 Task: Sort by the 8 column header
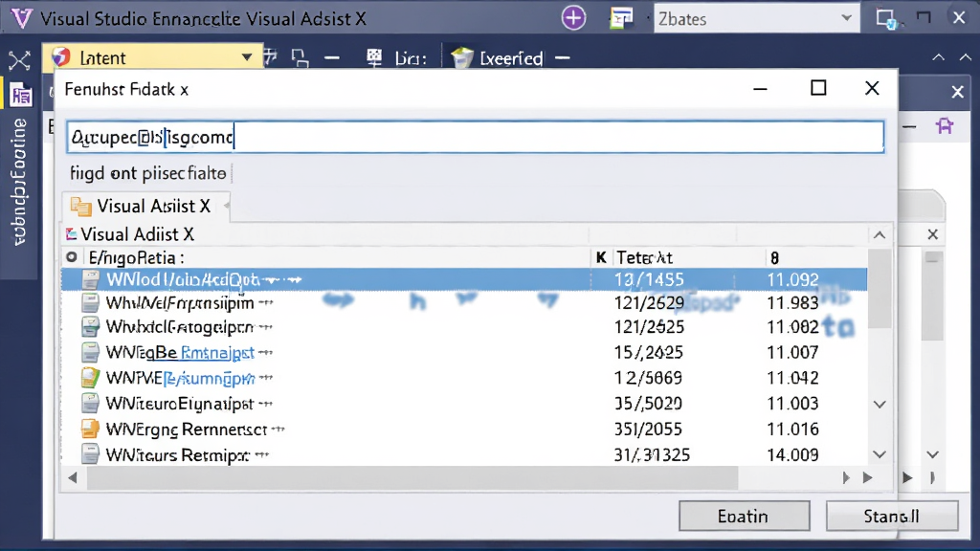[774, 258]
